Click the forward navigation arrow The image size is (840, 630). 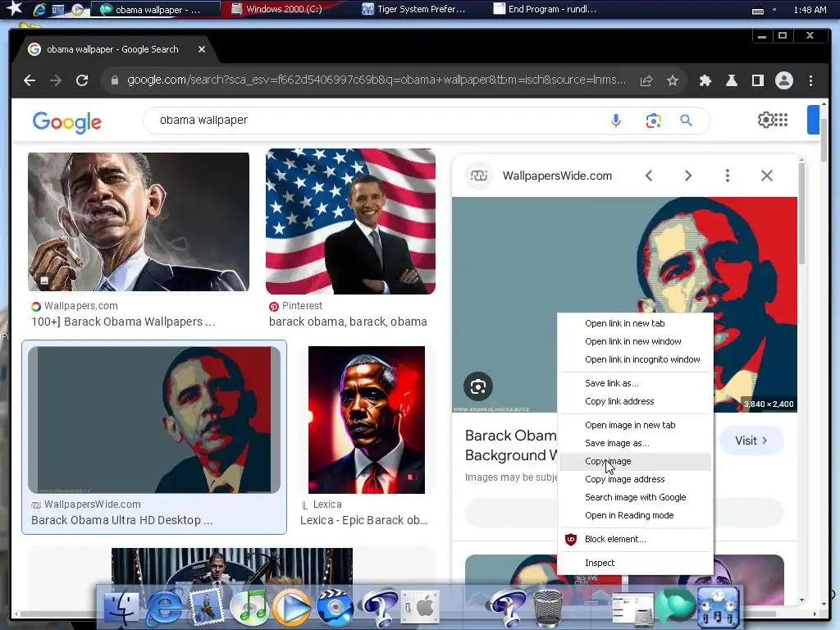[56, 80]
